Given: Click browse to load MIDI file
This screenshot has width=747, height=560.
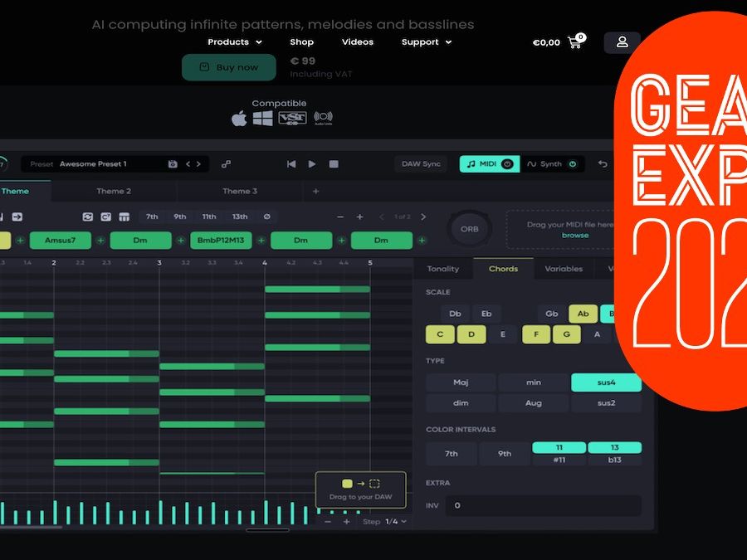Looking at the screenshot, I should point(575,236).
